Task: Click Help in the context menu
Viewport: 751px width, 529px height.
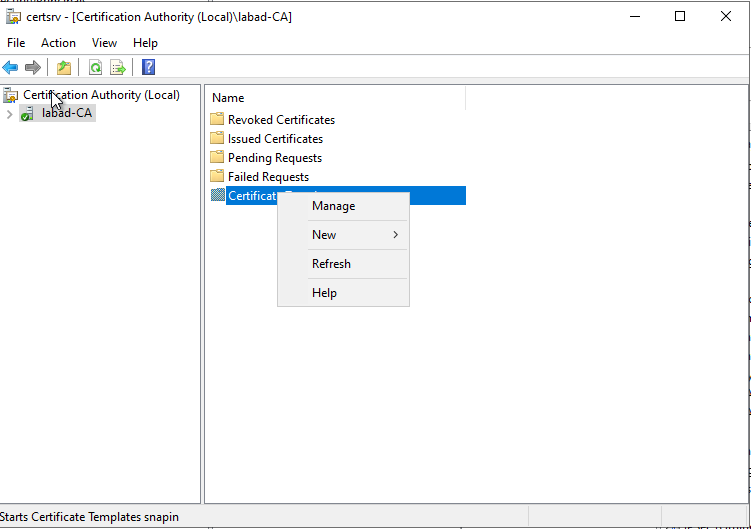Action: [x=324, y=293]
